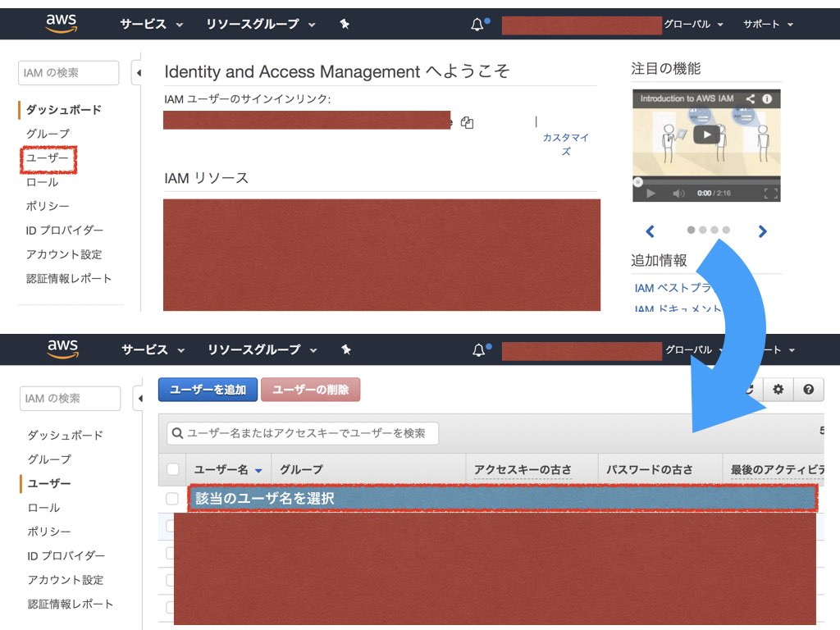
Task: Open the IAM ベストプラクティス link
Action: click(673, 288)
